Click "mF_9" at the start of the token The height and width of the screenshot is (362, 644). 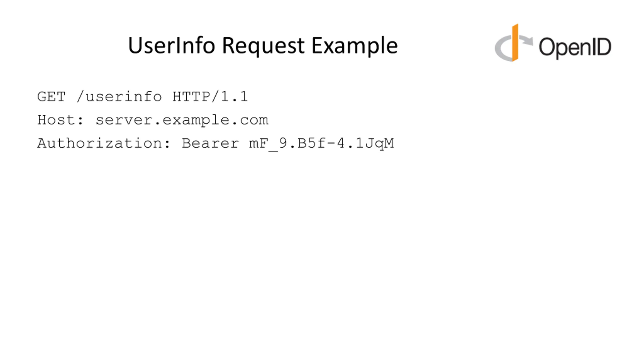(x=268, y=143)
